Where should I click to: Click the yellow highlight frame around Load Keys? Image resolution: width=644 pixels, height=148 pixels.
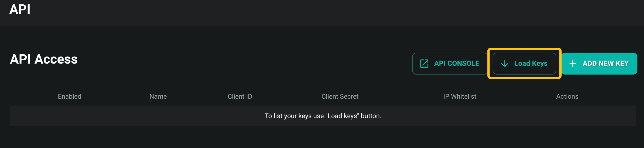[x=524, y=49]
